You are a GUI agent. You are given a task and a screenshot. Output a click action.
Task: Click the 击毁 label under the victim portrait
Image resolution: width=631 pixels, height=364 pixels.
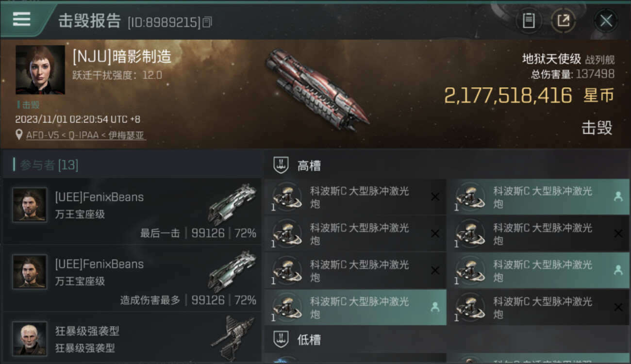point(32,105)
